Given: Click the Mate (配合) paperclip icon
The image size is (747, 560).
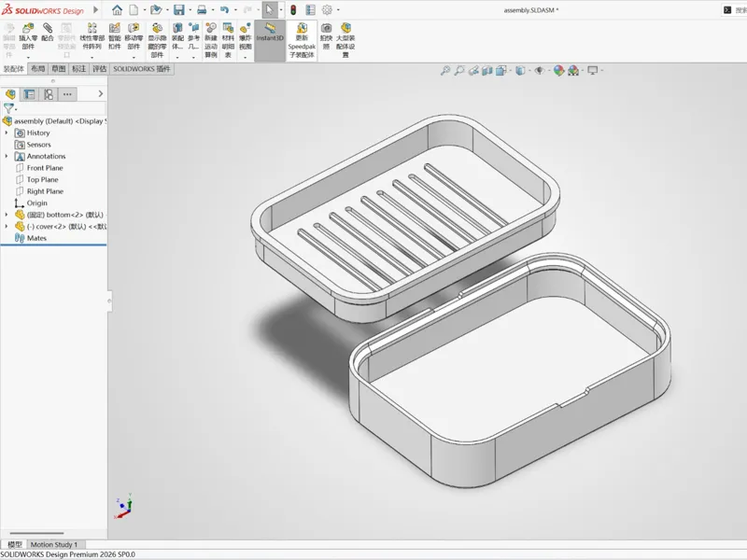Looking at the screenshot, I should [48, 33].
